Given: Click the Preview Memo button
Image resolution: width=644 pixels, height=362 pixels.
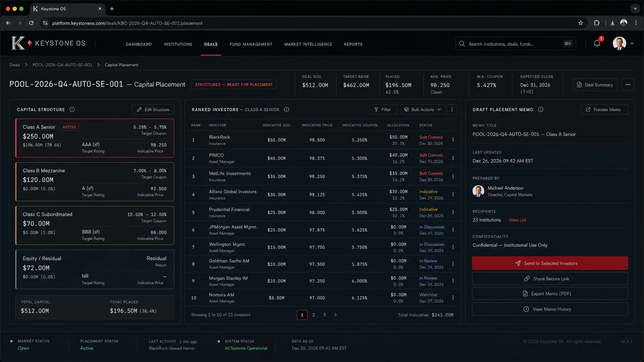Looking at the screenshot, I should [x=604, y=110].
